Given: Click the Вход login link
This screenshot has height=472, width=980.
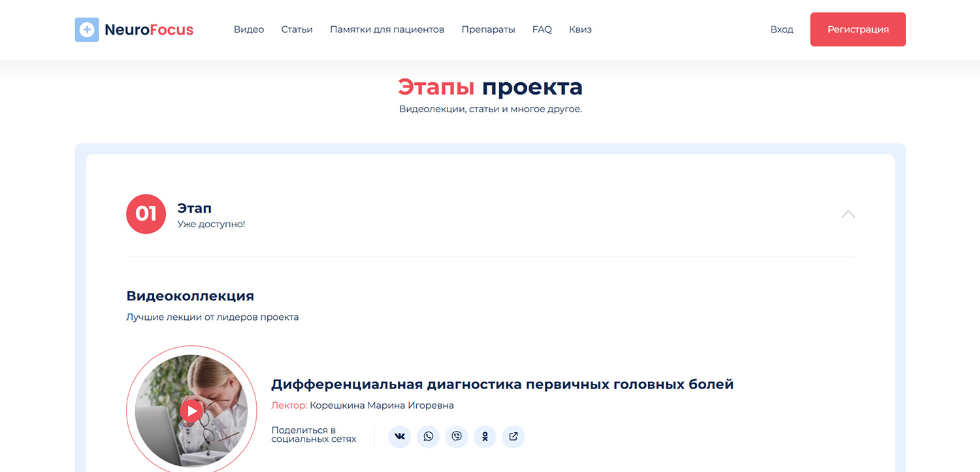Looking at the screenshot, I should coord(781,29).
